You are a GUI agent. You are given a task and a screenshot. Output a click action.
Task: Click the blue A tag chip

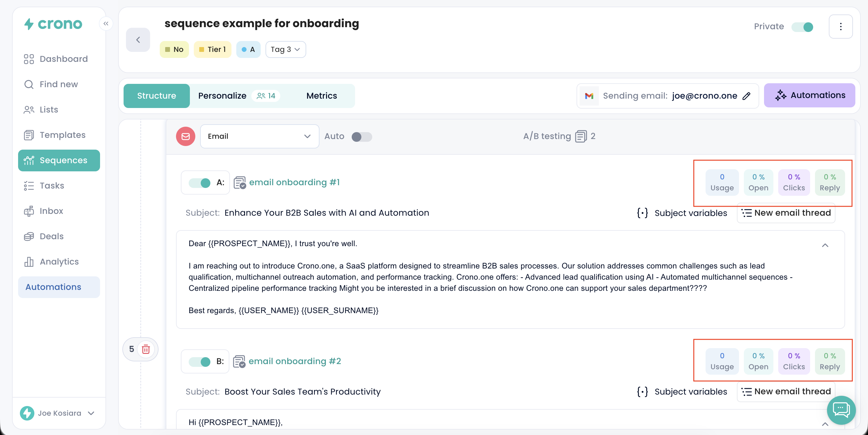[248, 49]
